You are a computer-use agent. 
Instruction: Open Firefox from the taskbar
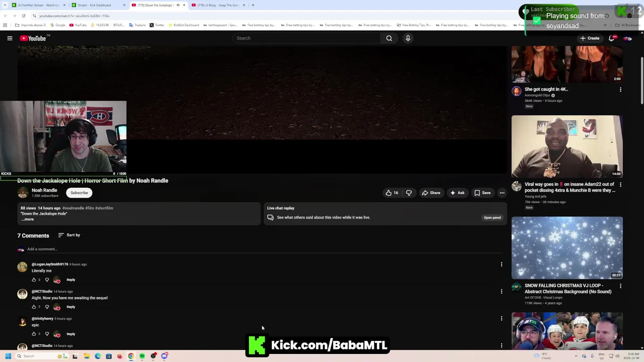[120, 356]
